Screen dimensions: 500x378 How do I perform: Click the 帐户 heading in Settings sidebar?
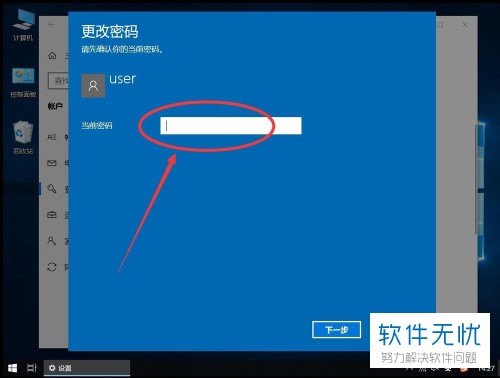(x=55, y=106)
